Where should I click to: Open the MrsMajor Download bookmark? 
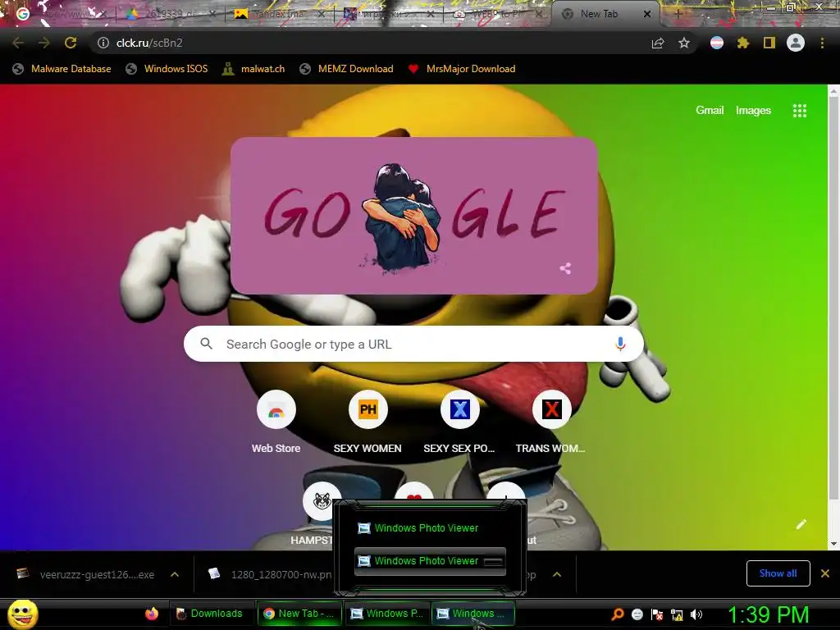pos(461,69)
